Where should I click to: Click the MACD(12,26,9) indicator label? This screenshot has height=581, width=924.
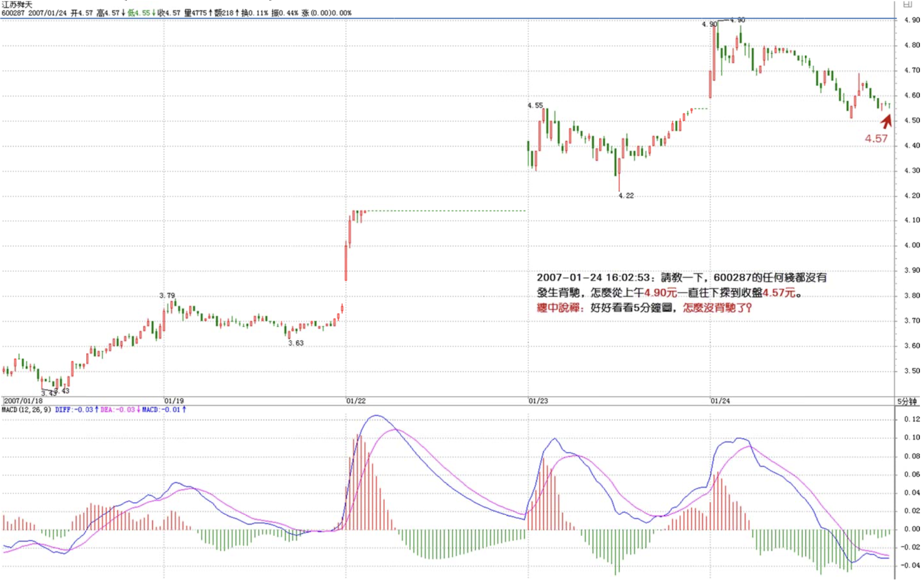click(26, 409)
